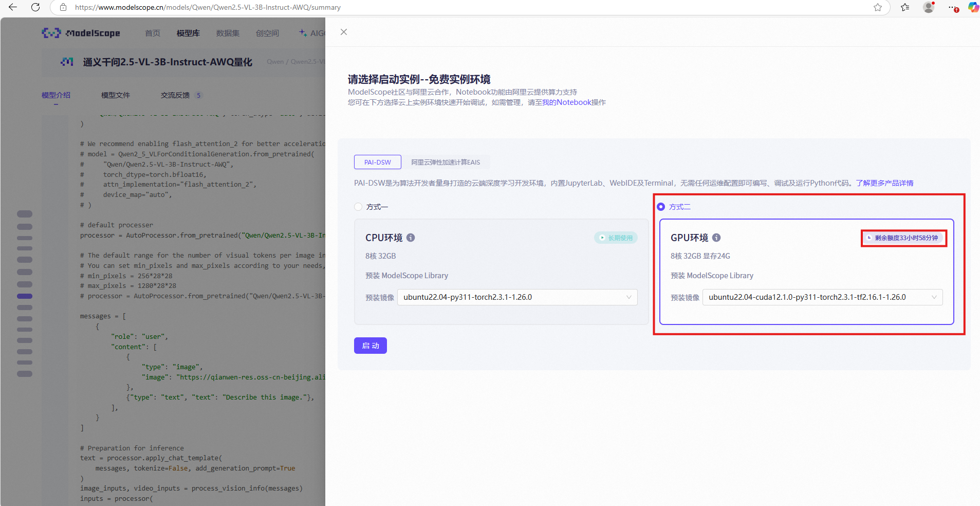
Task: Open the 模型介绍 tab
Action: [x=56, y=95]
